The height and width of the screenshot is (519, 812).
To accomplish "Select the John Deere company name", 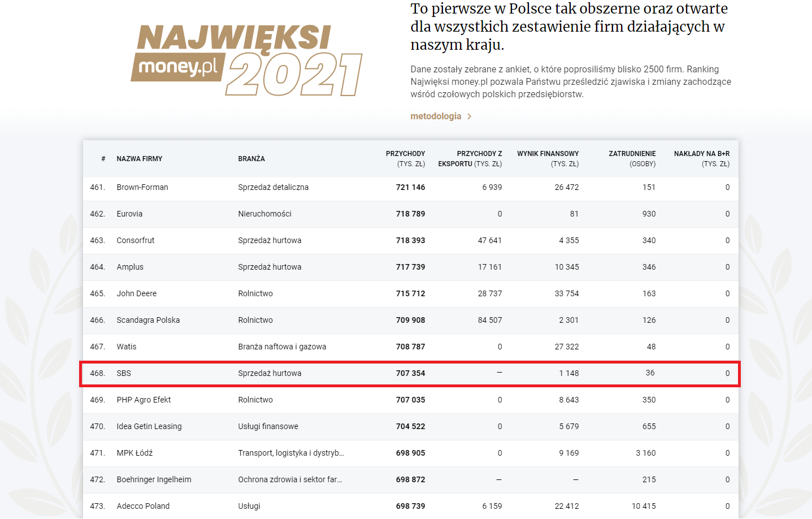I will 137,293.
